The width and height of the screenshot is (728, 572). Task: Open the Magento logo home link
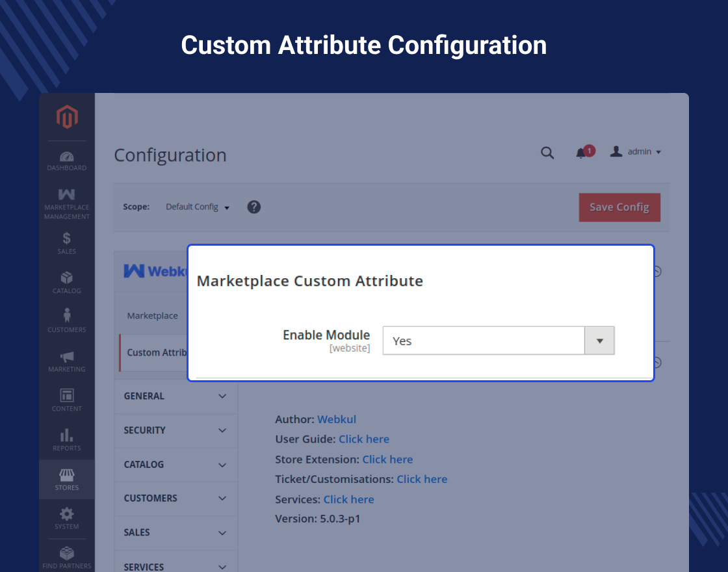point(67,116)
